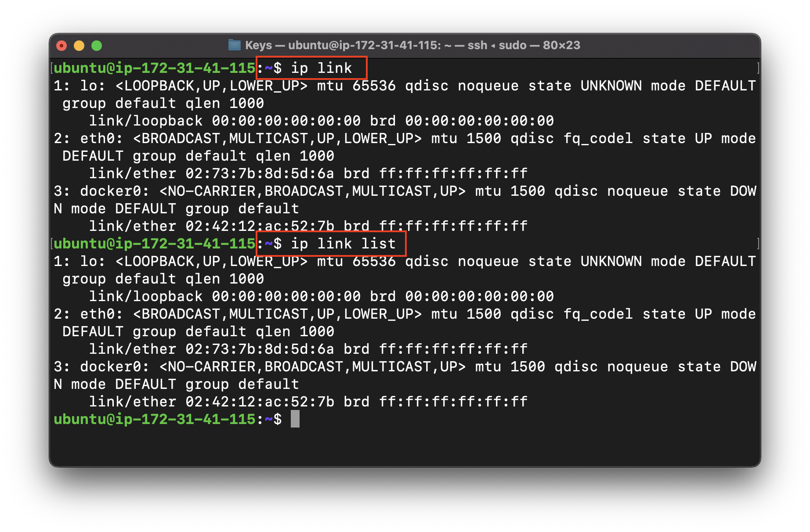Click first 'mtu 65536' value
Viewport: 810px width, 532px height.
pyautogui.click(x=357, y=86)
